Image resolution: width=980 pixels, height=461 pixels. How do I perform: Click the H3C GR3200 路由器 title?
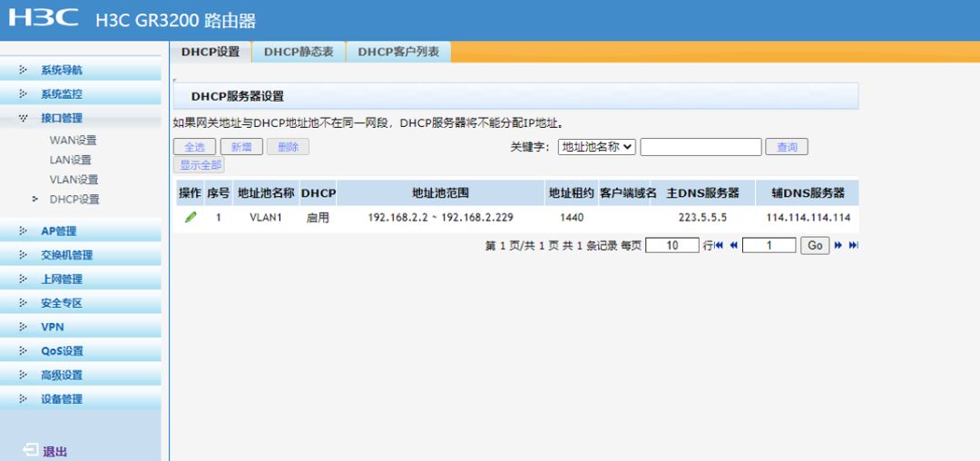pyautogui.click(x=176, y=21)
